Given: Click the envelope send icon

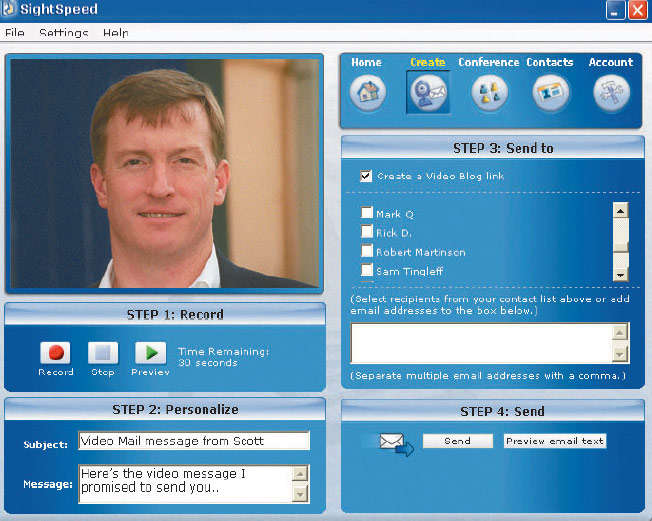Looking at the screenshot, I should (x=396, y=443).
